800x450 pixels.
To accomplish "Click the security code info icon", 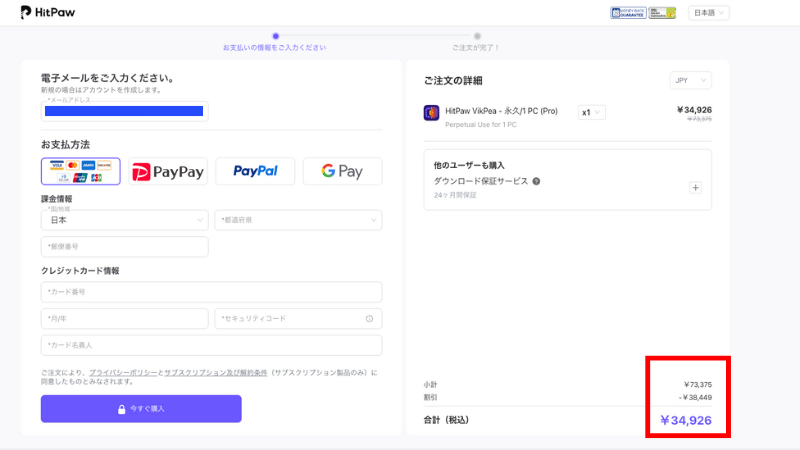I will coord(369,319).
